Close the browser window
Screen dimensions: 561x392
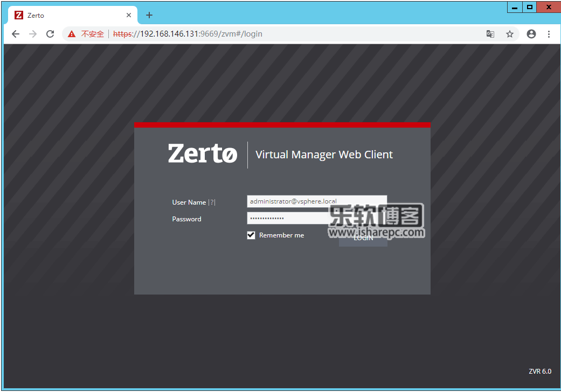tap(549, 7)
